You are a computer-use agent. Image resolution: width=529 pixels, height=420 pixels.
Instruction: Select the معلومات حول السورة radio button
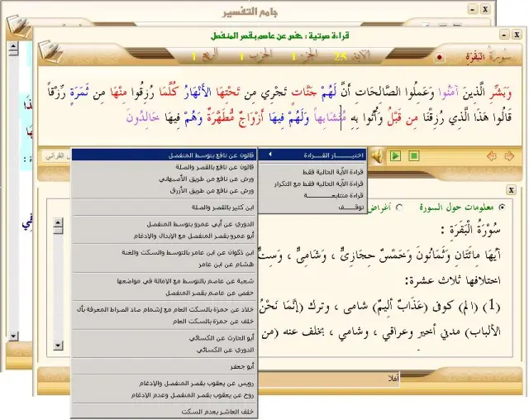(x=502, y=208)
